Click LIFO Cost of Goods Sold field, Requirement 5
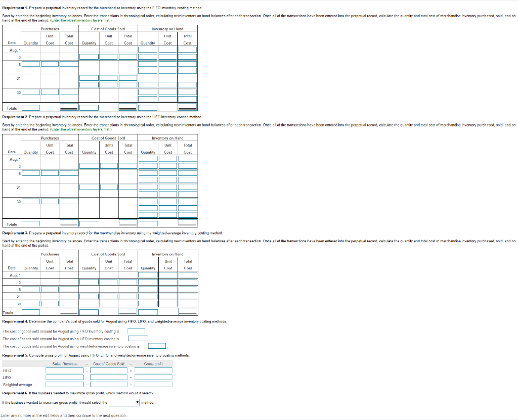The height and width of the screenshot is (420, 518). (x=109, y=378)
